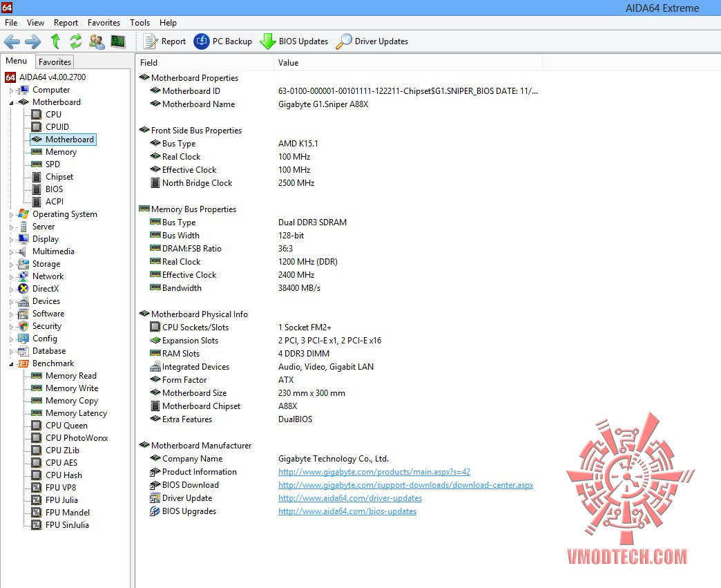Click the AIDA64 app icon in title bar
The width and height of the screenshot is (721, 588).
[7, 8]
